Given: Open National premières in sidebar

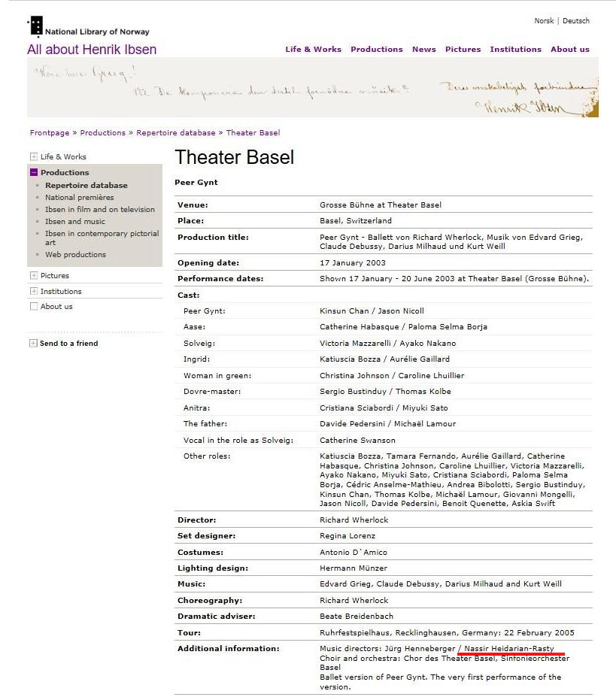Looking at the screenshot, I should (79, 198).
